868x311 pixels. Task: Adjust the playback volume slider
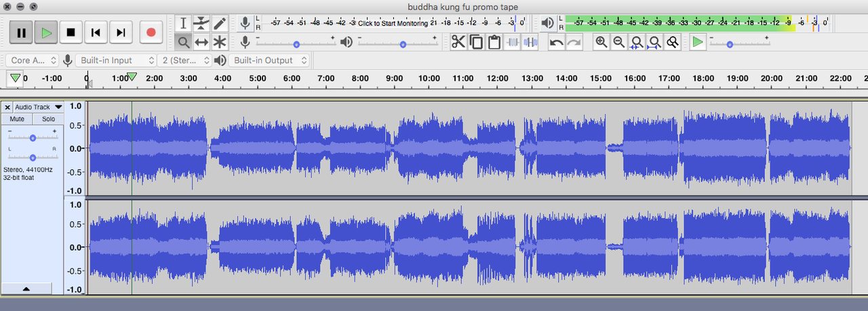(x=403, y=43)
